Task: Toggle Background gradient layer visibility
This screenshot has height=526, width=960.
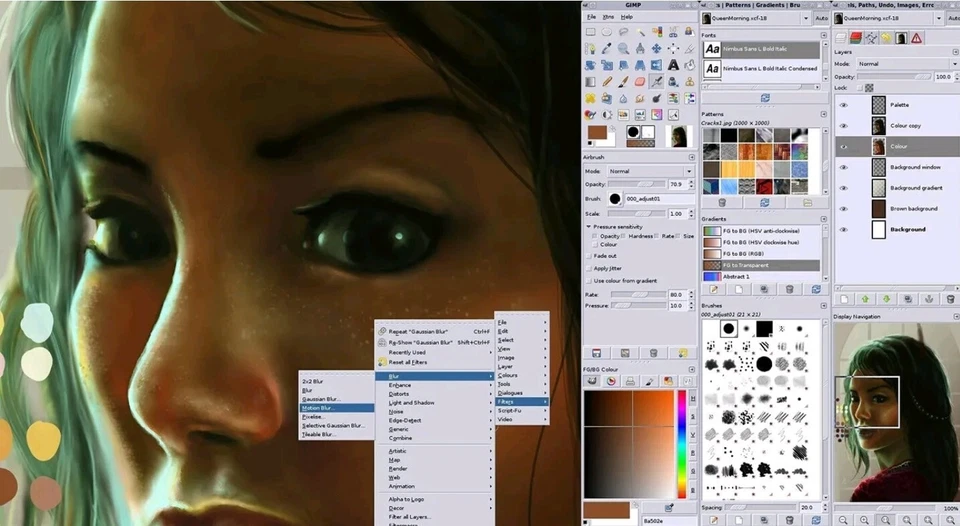Action: (844, 188)
